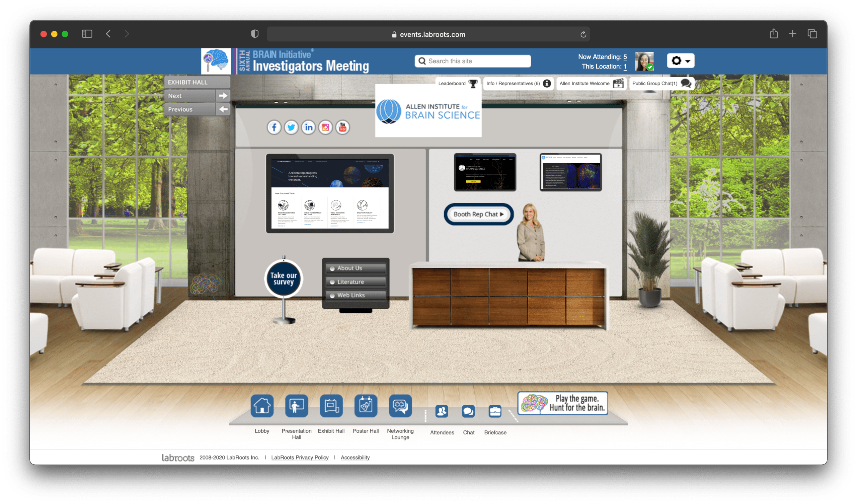The height and width of the screenshot is (504, 857).
Task: Open the LabRoots Privacy Policy link
Action: click(x=300, y=458)
